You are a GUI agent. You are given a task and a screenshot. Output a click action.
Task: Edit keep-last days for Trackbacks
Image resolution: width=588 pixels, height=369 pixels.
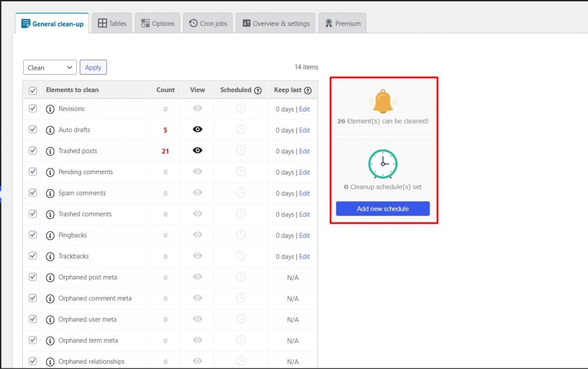(304, 256)
